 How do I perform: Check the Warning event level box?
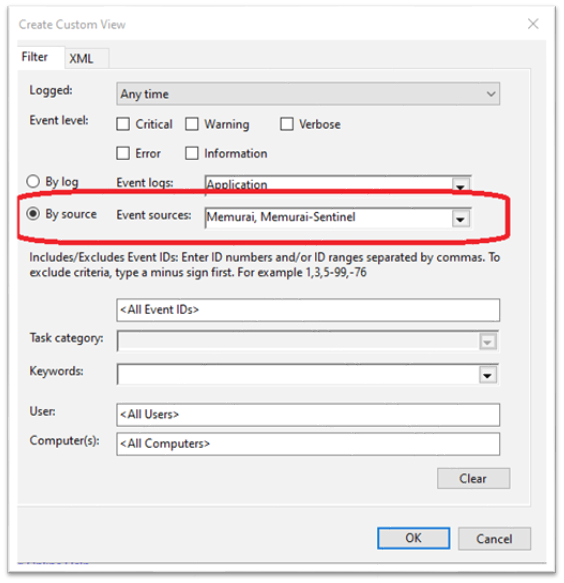192,124
